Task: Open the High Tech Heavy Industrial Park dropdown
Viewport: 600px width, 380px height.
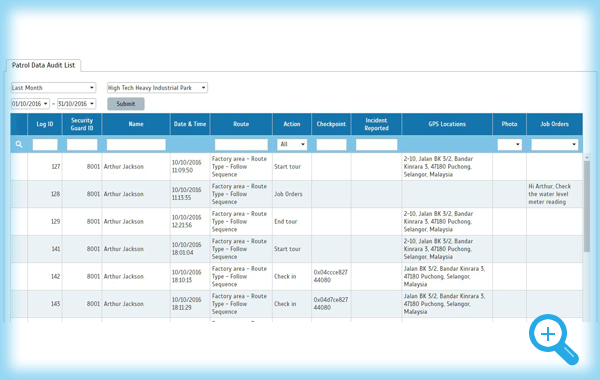Action: click(157, 88)
